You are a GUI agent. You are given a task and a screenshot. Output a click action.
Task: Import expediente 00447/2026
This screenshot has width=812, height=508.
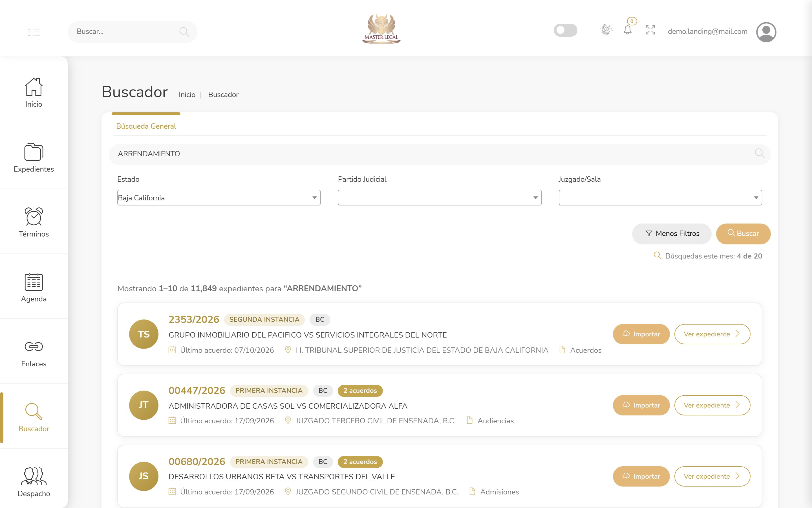pos(641,405)
